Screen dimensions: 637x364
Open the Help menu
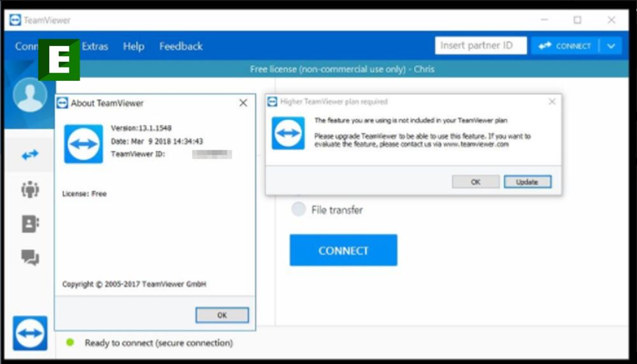134,46
